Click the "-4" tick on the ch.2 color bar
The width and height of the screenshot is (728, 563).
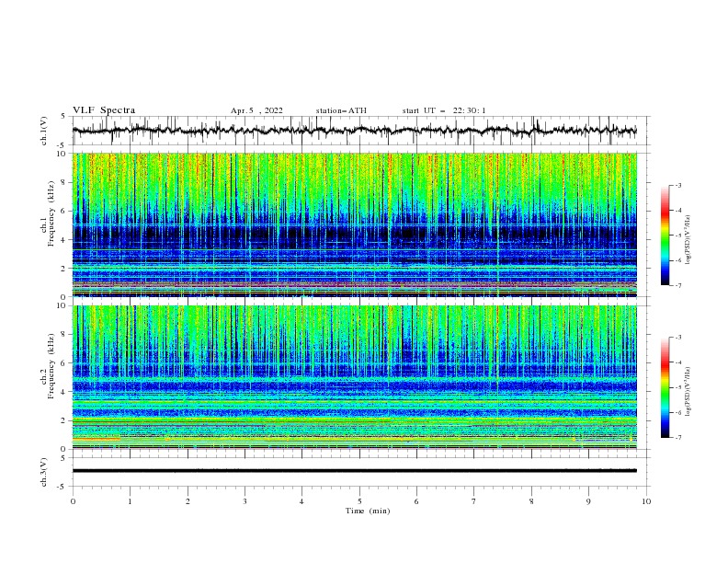coord(678,362)
